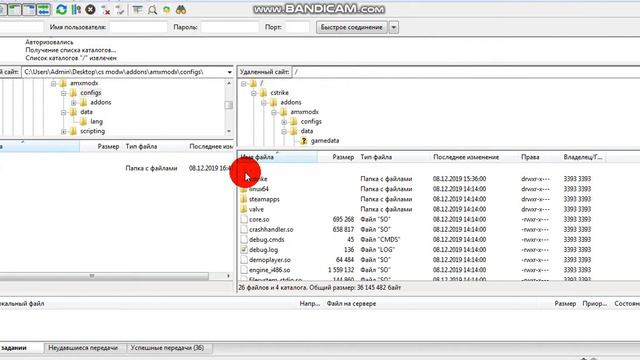Screen dimensions: 640x360
Task: Toggle the transfer queue display
Action: [x=43, y=9]
